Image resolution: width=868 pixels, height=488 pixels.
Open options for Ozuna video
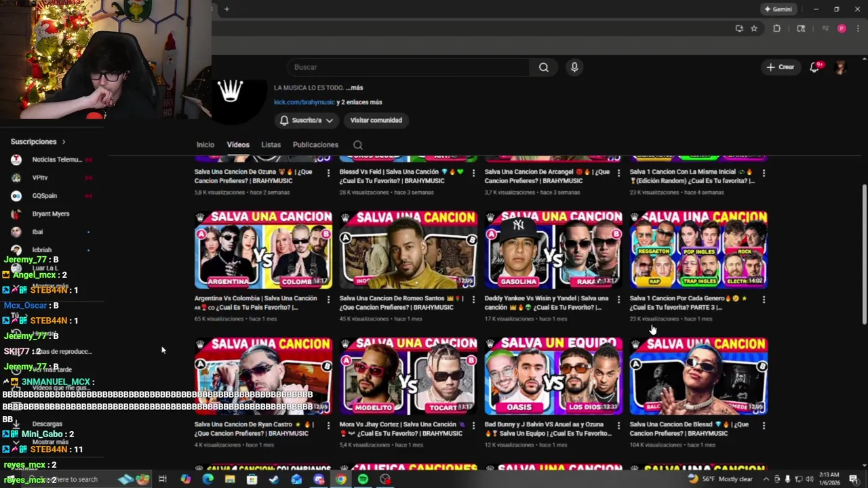[x=329, y=173]
